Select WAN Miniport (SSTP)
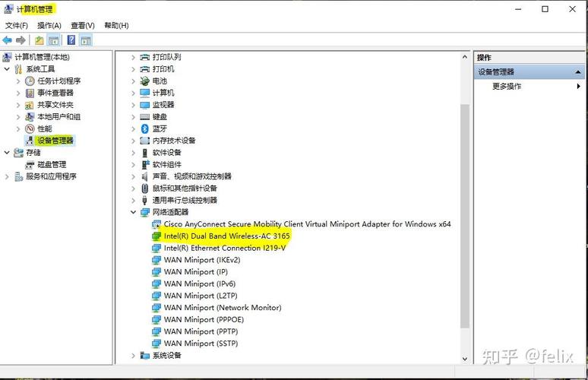588x380 pixels. (201, 344)
